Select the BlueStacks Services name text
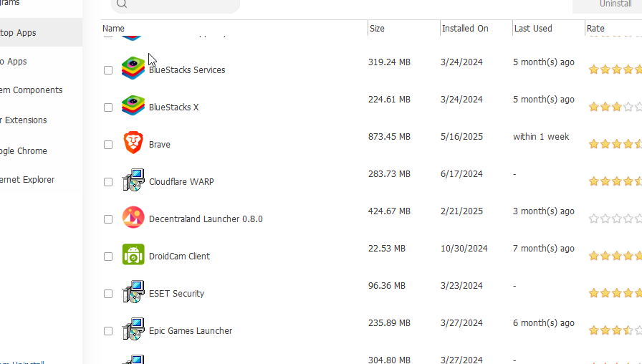 [187, 70]
